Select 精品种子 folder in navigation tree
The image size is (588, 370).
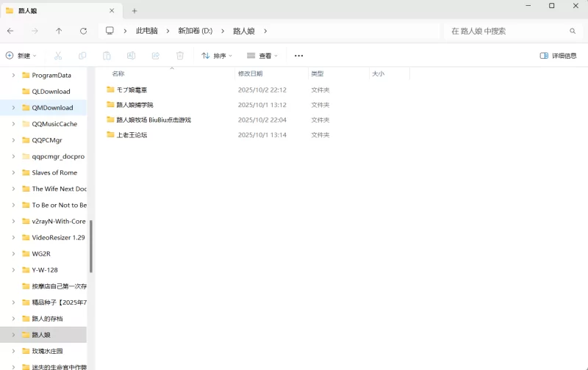pyautogui.click(x=59, y=302)
